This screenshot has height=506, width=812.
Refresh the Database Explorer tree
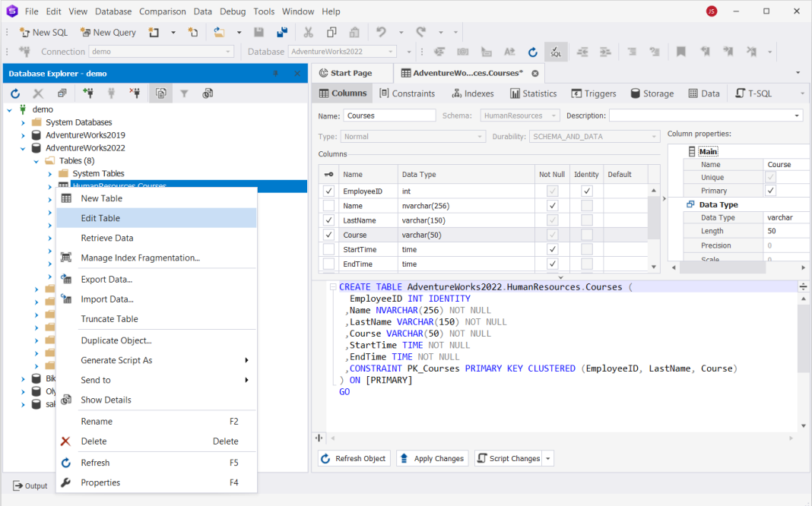[14, 93]
